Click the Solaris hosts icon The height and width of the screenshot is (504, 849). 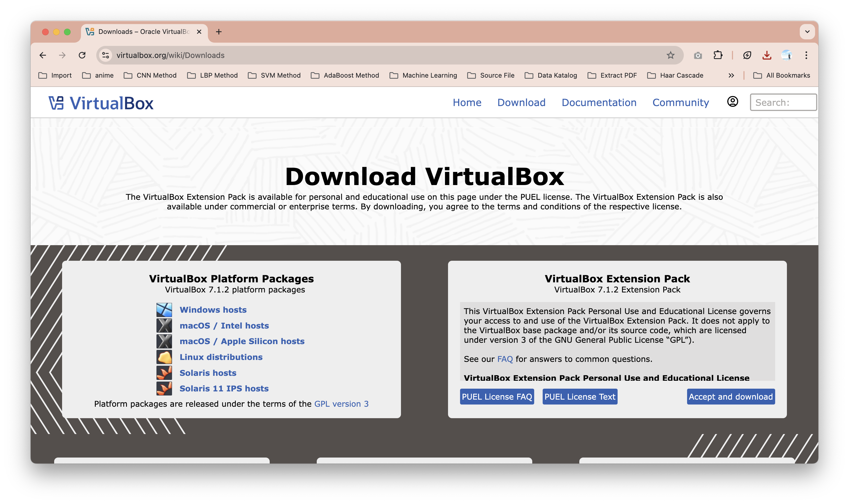pyautogui.click(x=164, y=373)
